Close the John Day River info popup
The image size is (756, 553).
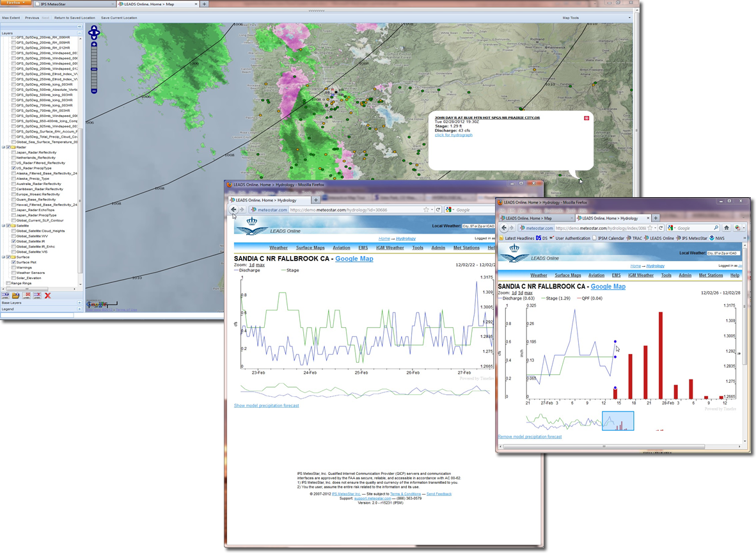coord(587,118)
